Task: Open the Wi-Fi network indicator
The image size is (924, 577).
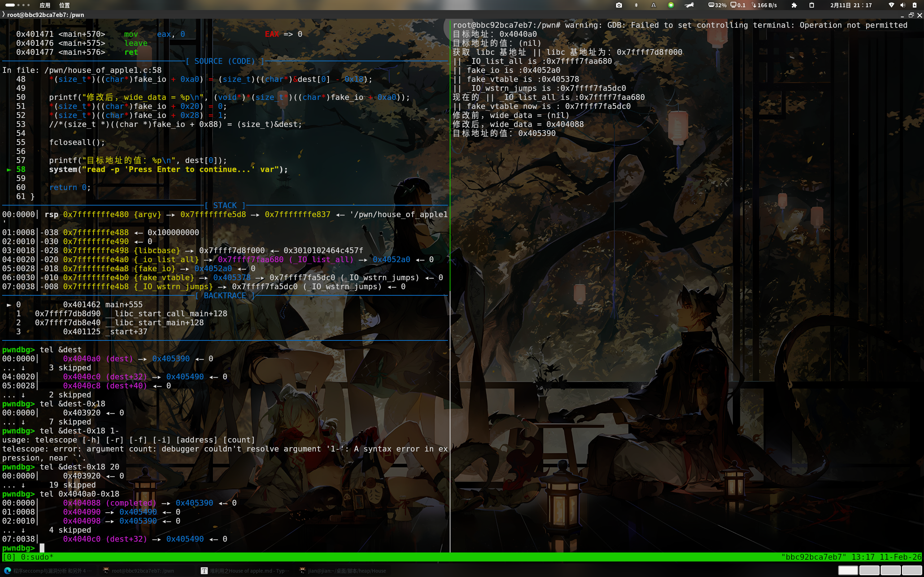Action: click(891, 5)
